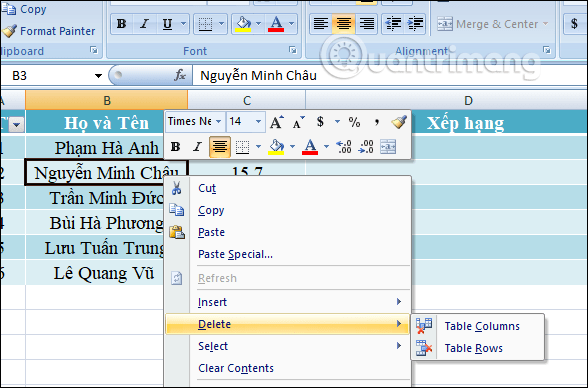Click the ribbon Underline button
Viewport: 588px width, 388px height.
(x=167, y=24)
